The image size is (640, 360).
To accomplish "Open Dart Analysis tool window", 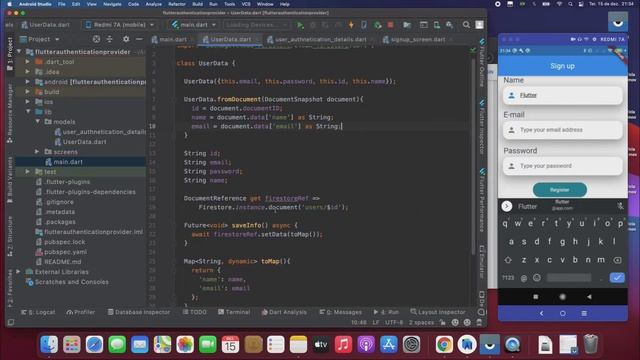I will click(284, 312).
